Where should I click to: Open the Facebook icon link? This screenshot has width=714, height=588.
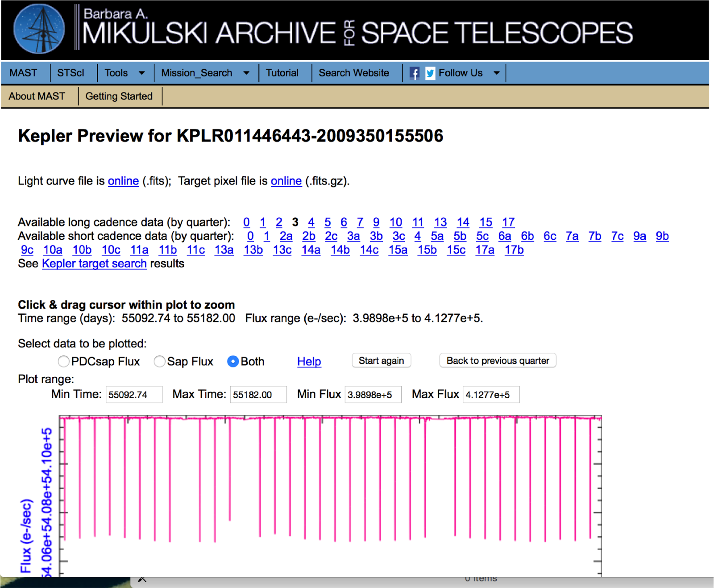[414, 73]
